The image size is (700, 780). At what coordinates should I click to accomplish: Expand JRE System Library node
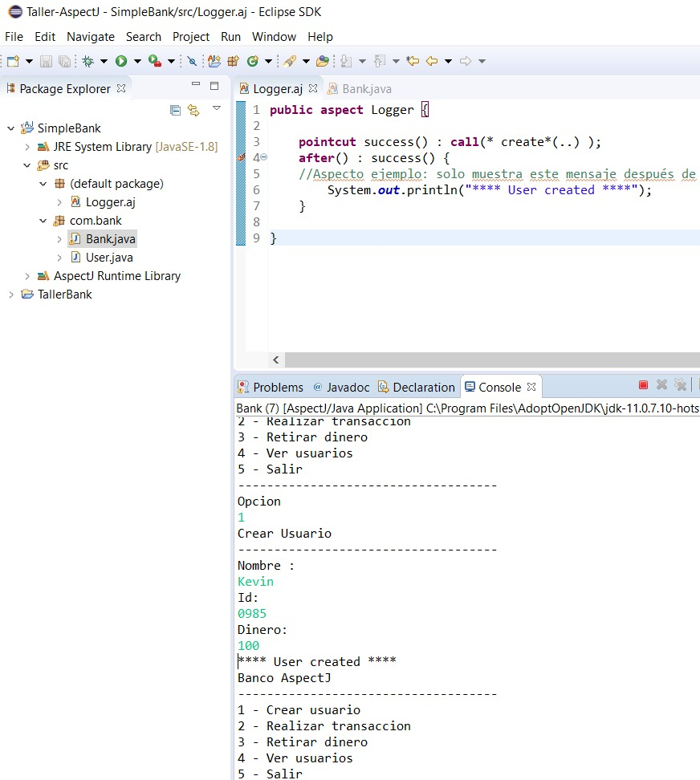[x=27, y=147]
